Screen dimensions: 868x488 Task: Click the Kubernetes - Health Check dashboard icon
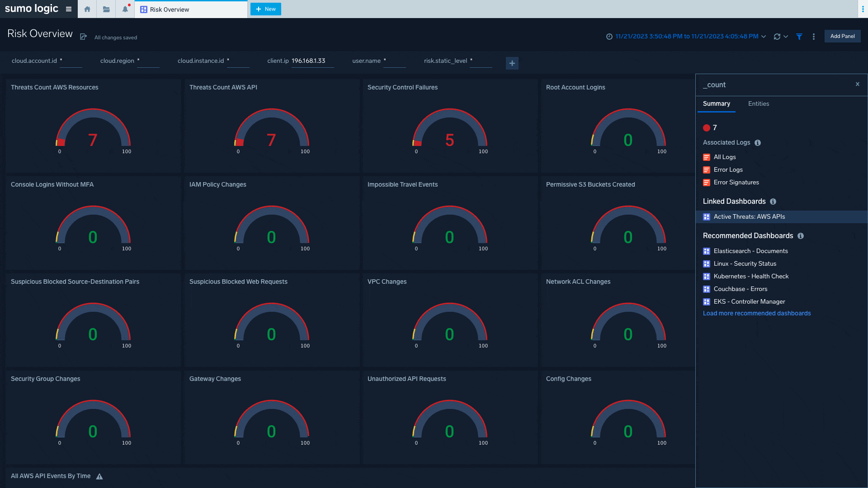click(707, 277)
